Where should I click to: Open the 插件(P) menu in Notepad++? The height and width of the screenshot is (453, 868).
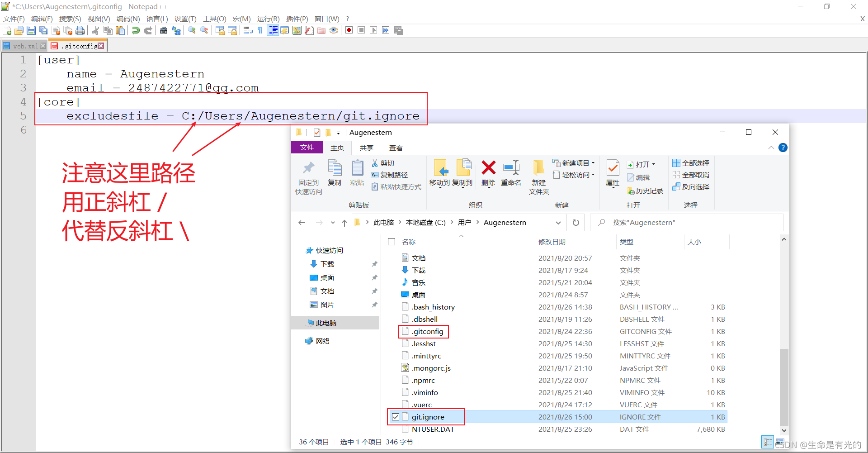click(x=297, y=19)
